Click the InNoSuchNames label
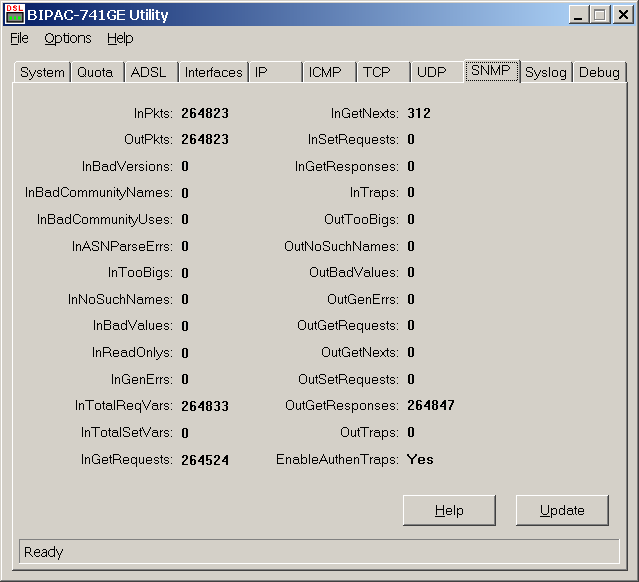Viewport: 639px width, 582px height. (x=120, y=299)
